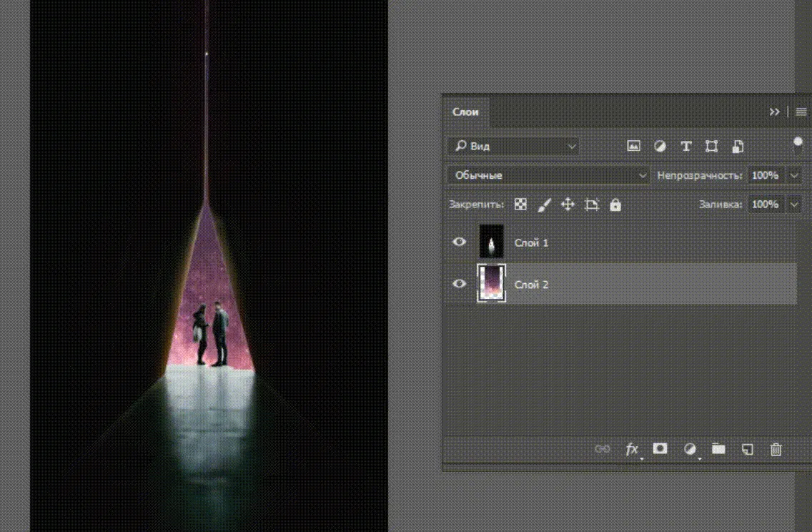The width and height of the screenshot is (812, 532).
Task: Expand the Вид filter type dropdown
Action: click(x=513, y=146)
